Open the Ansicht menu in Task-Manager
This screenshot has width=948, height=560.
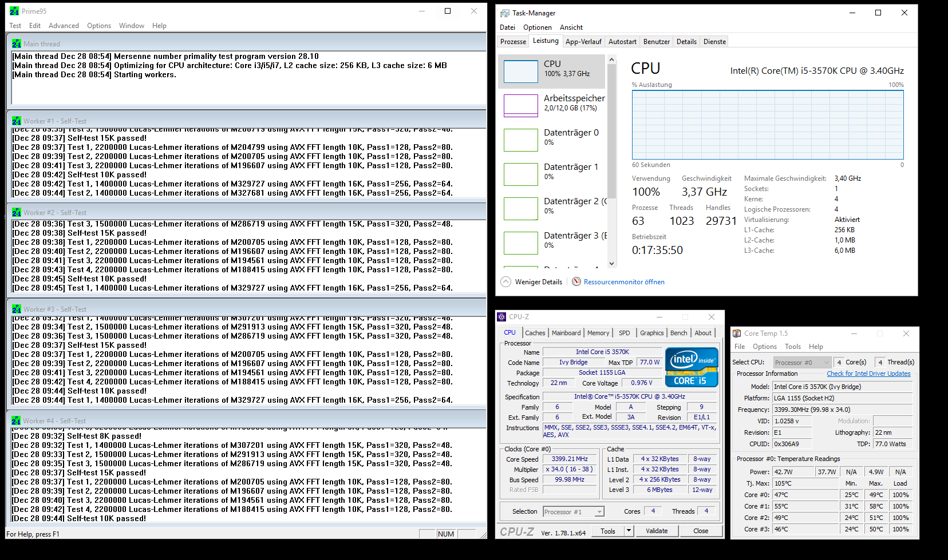571,27
